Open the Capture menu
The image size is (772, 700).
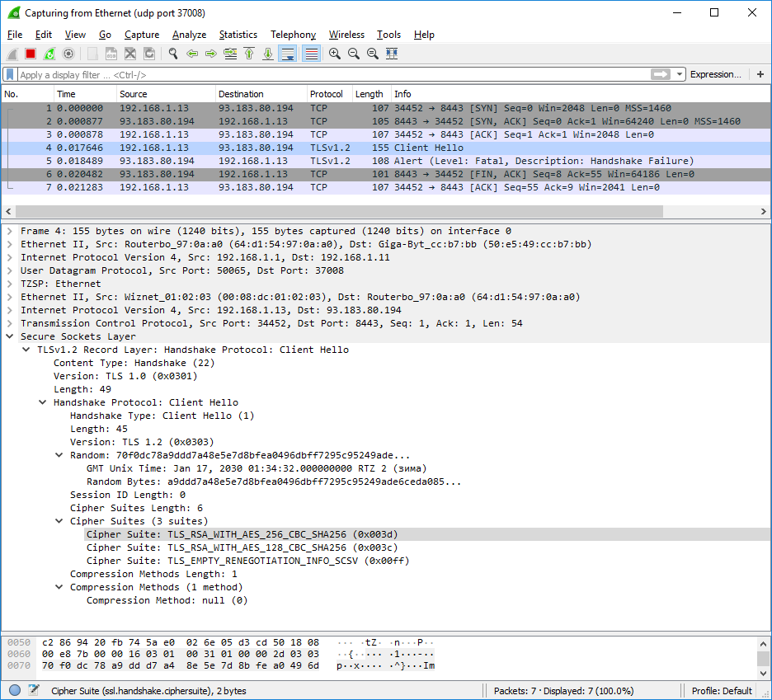coord(142,35)
